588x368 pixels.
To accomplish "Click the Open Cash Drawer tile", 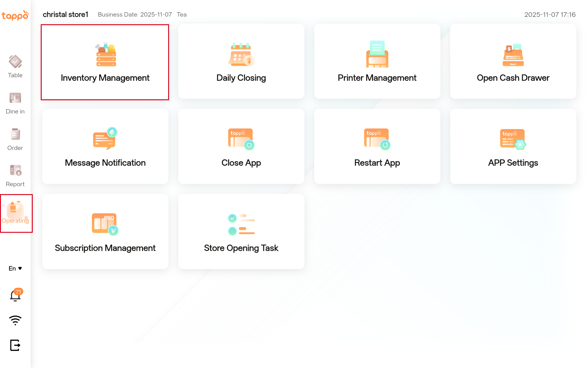I will tap(513, 62).
